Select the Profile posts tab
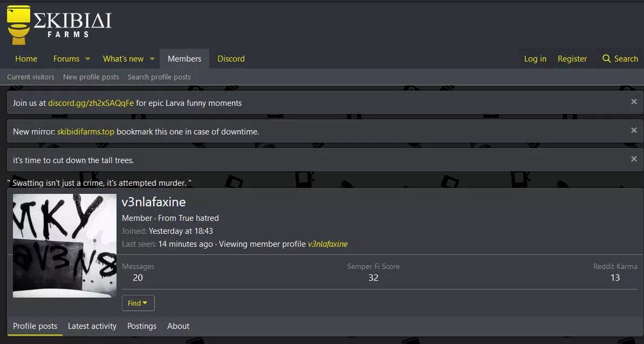Image resolution: width=644 pixels, height=344 pixels. point(35,326)
